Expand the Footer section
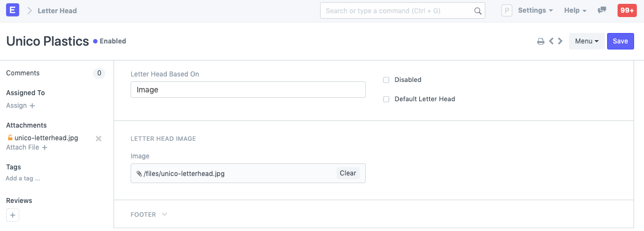 click(149, 215)
